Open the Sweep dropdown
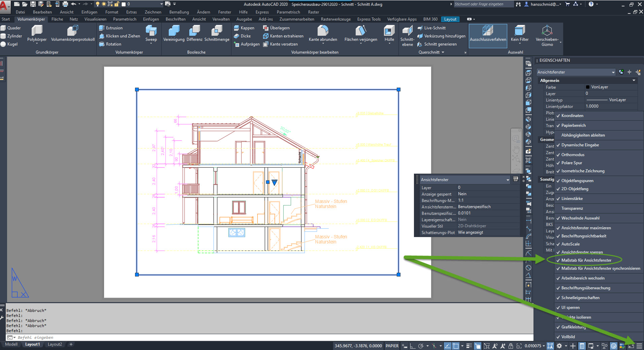 click(151, 43)
